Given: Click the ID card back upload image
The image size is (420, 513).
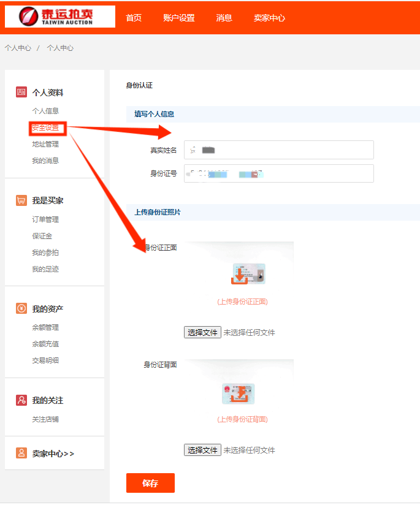Looking at the screenshot, I should (x=239, y=393).
